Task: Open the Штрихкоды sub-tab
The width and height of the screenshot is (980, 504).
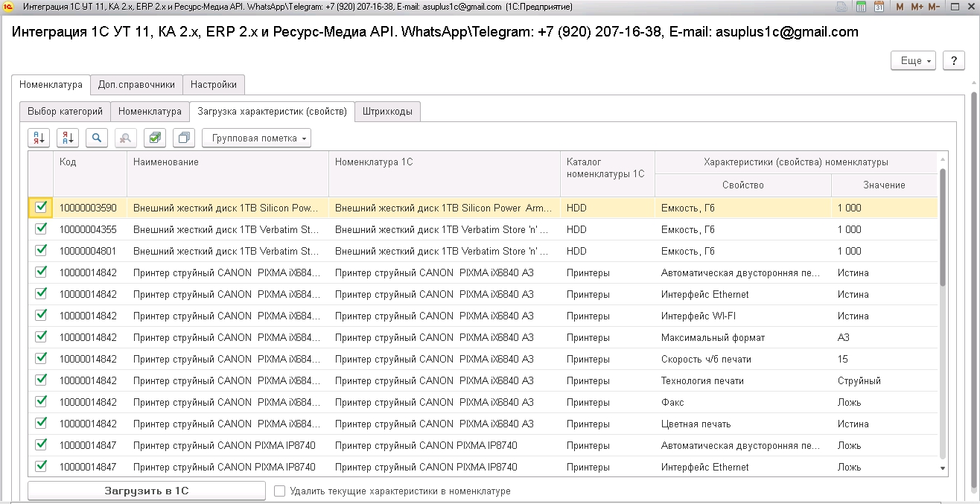Action: pyautogui.click(x=387, y=112)
